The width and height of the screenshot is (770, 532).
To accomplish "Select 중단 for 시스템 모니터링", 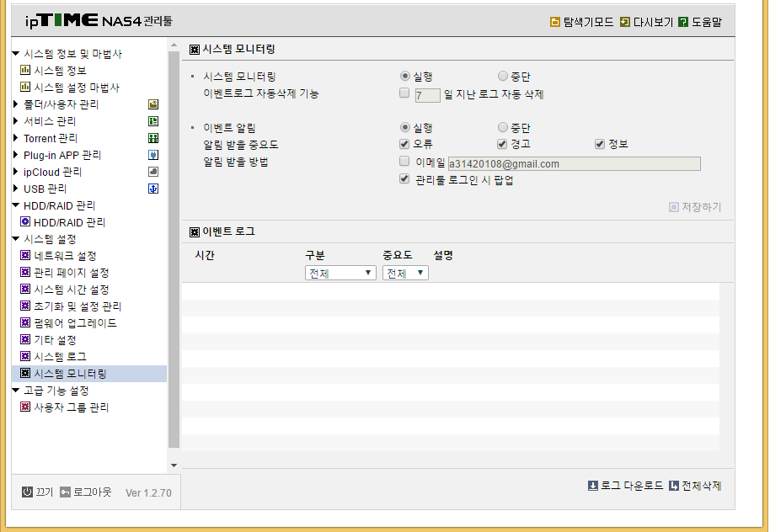I will click(502, 76).
